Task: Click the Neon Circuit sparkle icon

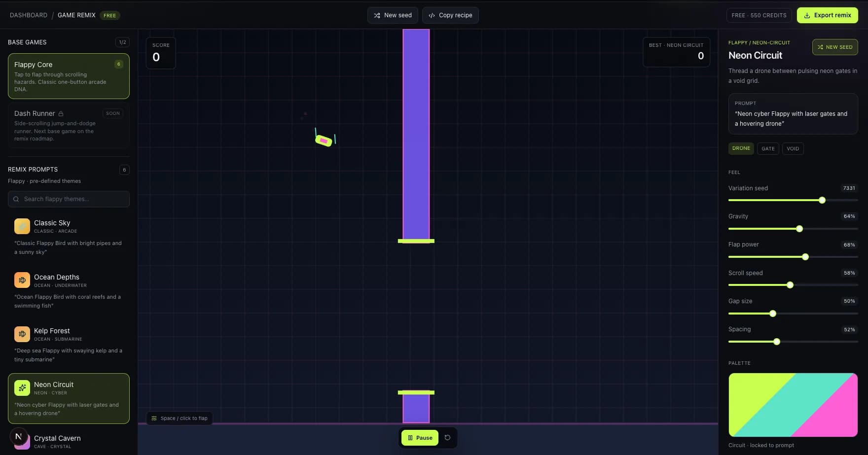Action: [x=22, y=388]
